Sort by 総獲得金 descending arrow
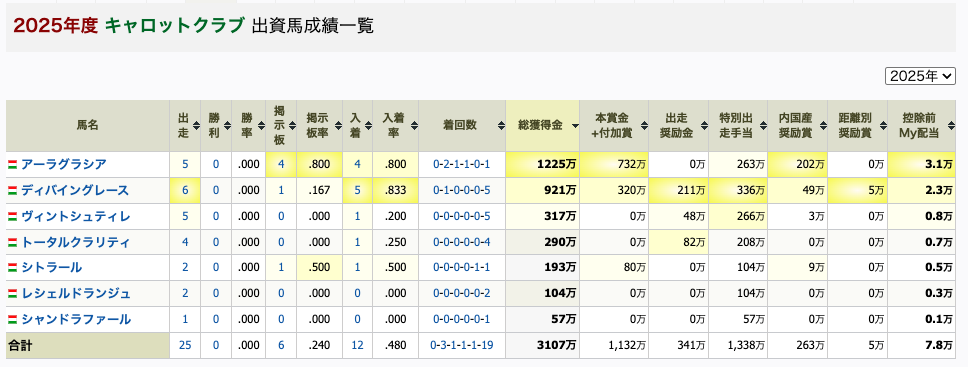 click(574, 126)
